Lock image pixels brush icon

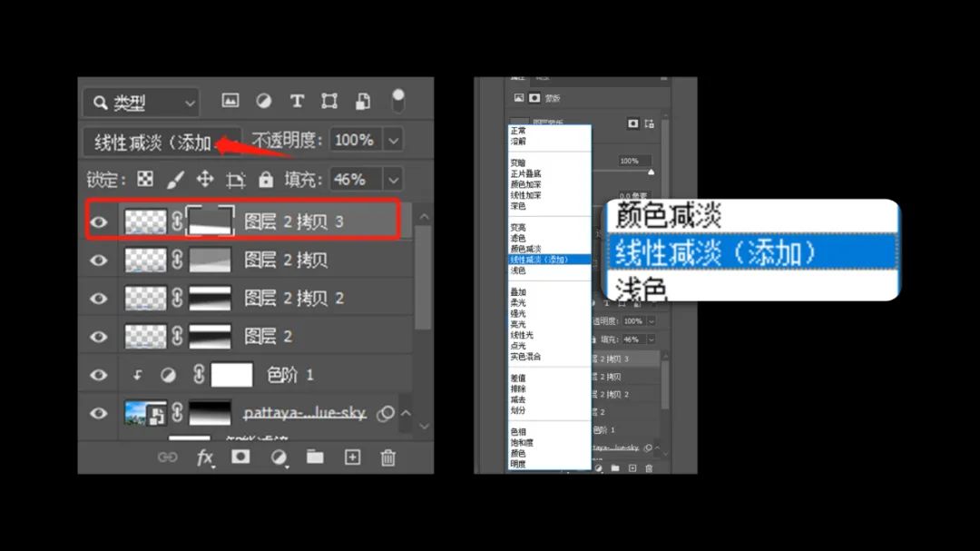pos(176,180)
